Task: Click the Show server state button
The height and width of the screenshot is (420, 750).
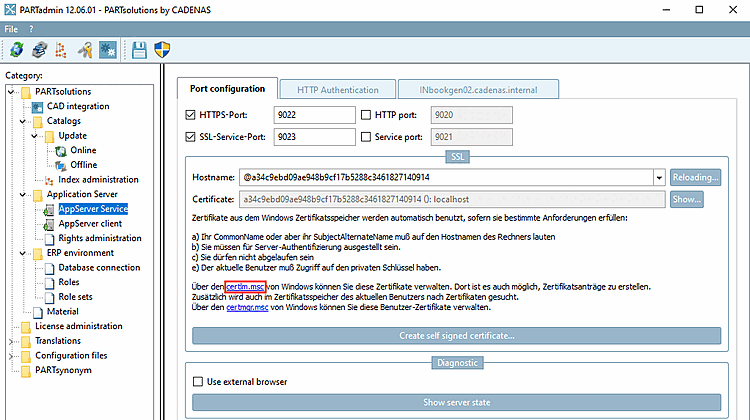Action: [456, 402]
